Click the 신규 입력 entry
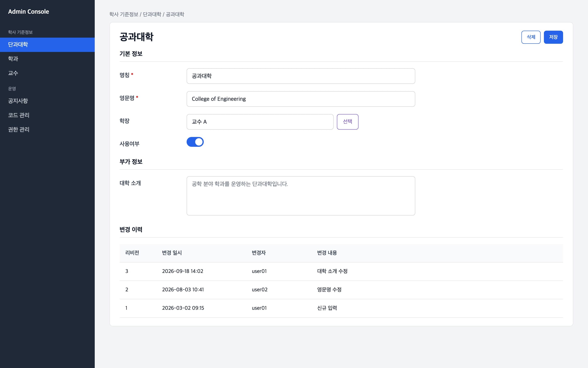The image size is (588, 368). coord(327,308)
